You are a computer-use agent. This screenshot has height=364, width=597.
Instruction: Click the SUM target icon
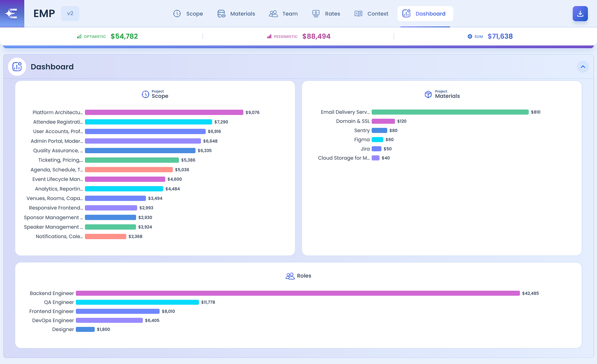pyautogui.click(x=470, y=37)
